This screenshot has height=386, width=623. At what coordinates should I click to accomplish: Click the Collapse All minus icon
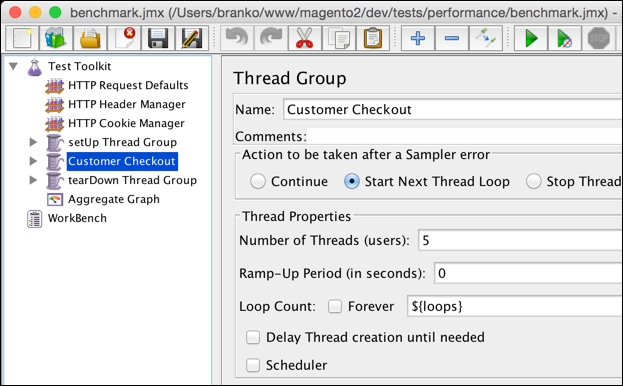coord(452,39)
